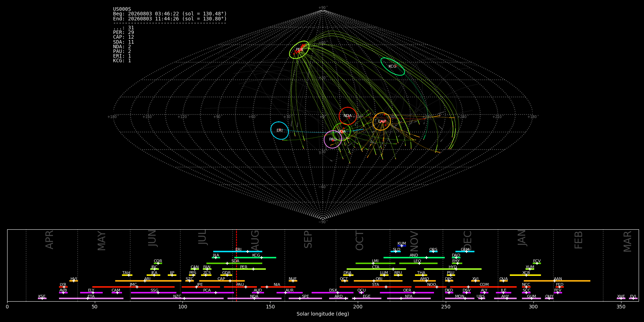Click the PER activity bar in timeline
Image resolution: width=644 pixels, height=322 pixels.
(x=244, y=269)
